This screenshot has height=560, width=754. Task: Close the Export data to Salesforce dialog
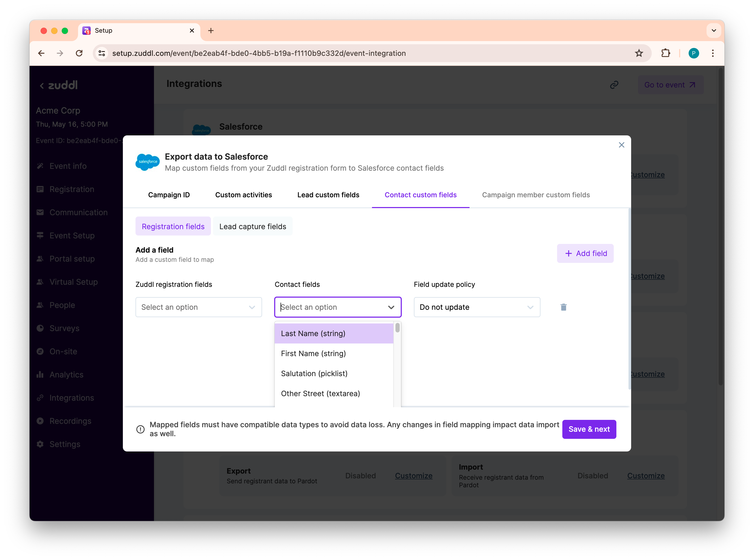coord(621,145)
